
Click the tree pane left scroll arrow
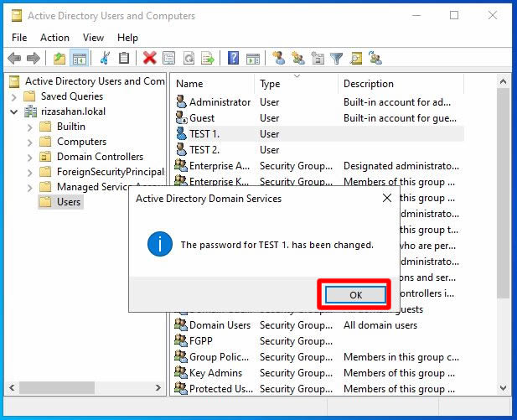[12, 387]
